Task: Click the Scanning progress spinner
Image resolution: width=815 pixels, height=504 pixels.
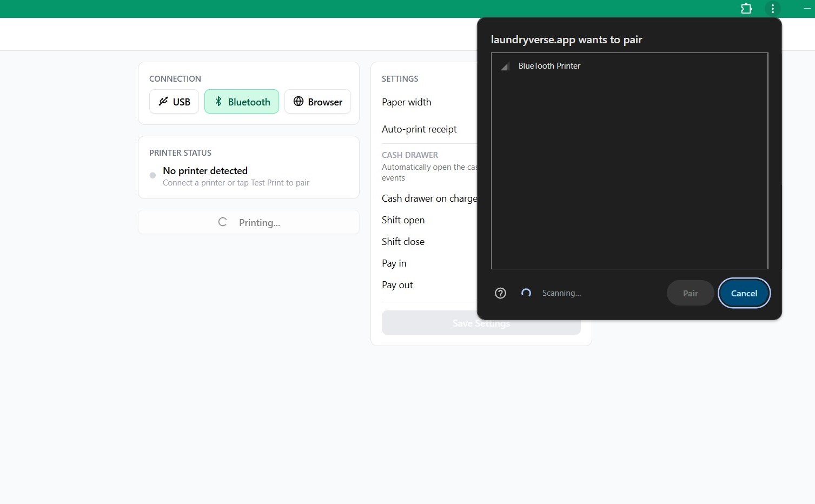Action: [x=526, y=293]
